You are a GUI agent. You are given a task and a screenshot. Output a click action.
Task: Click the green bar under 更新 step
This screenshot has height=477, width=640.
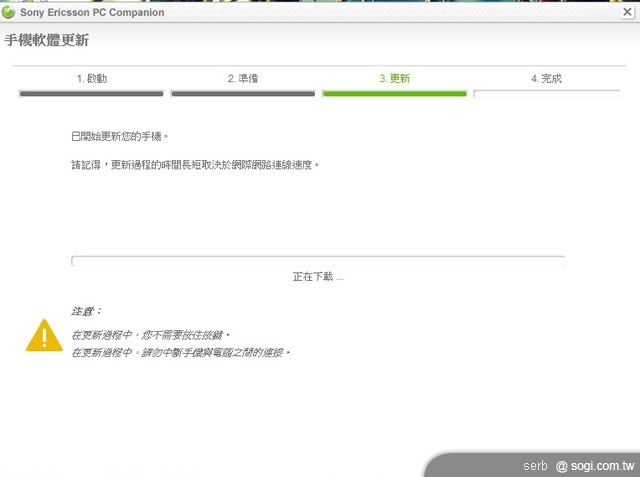pos(394,94)
